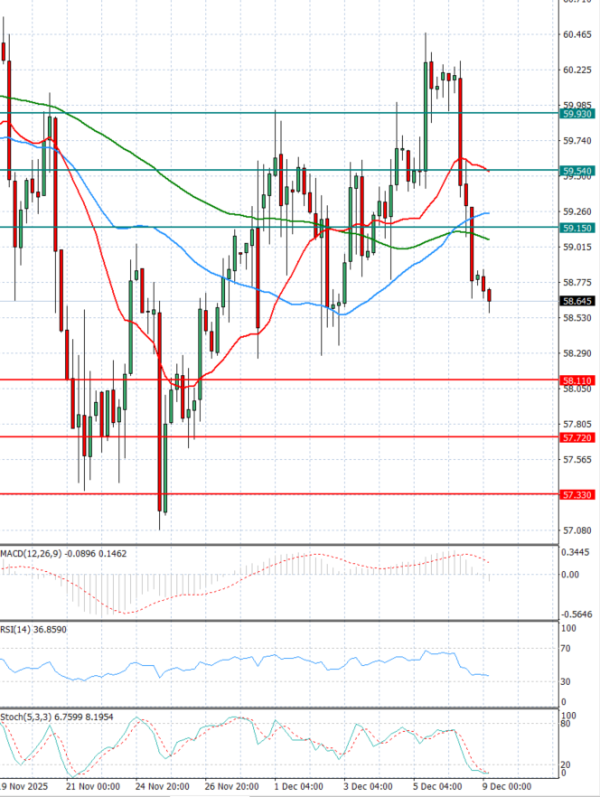Click the RSI scale value 70

click(x=568, y=649)
